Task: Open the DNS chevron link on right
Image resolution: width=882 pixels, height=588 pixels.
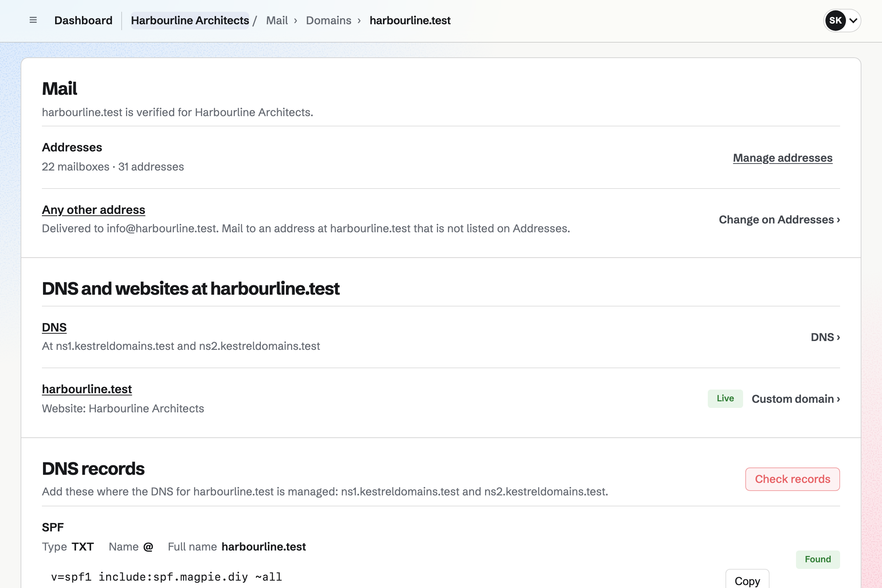Action: (825, 337)
